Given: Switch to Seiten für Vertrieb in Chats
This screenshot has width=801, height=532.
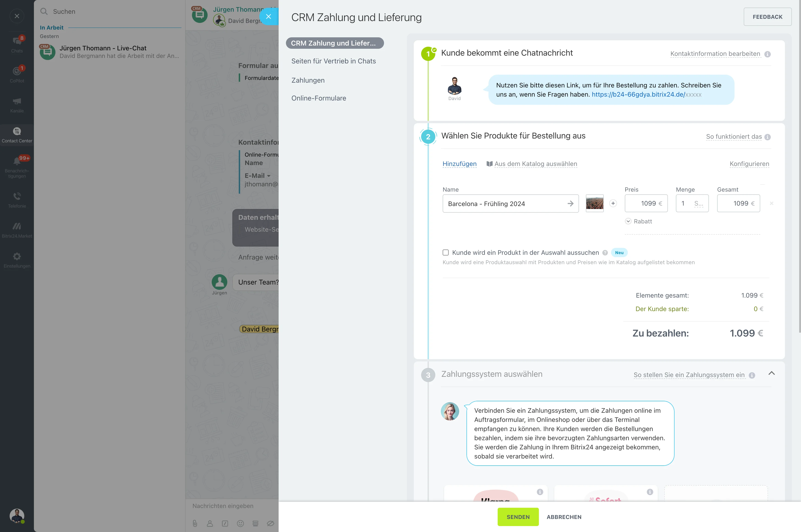Looking at the screenshot, I should coord(333,61).
